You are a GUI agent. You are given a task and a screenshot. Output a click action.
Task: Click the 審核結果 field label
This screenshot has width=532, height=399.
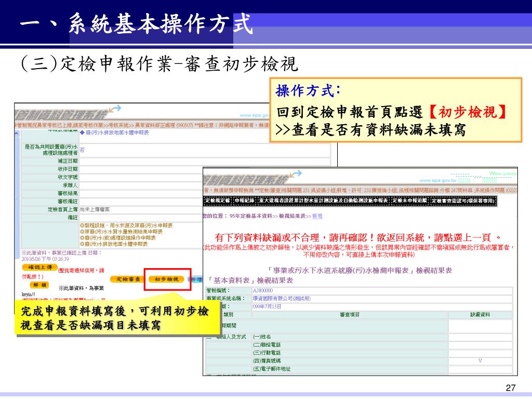click(x=68, y=193)
